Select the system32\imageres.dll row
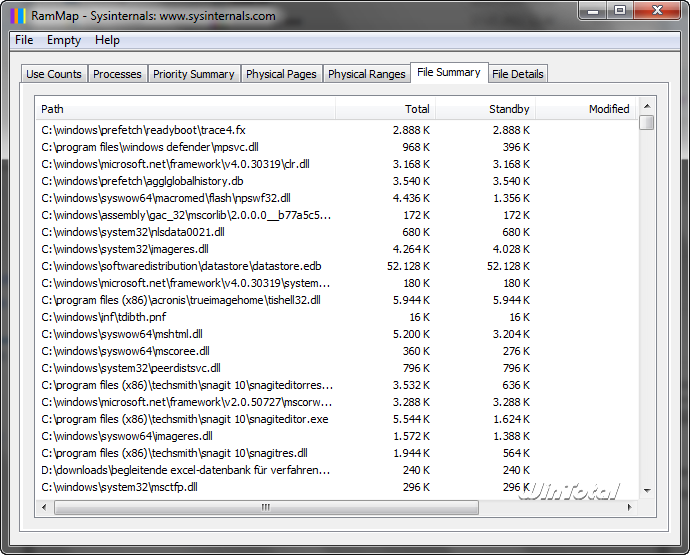 click(336, 249)
